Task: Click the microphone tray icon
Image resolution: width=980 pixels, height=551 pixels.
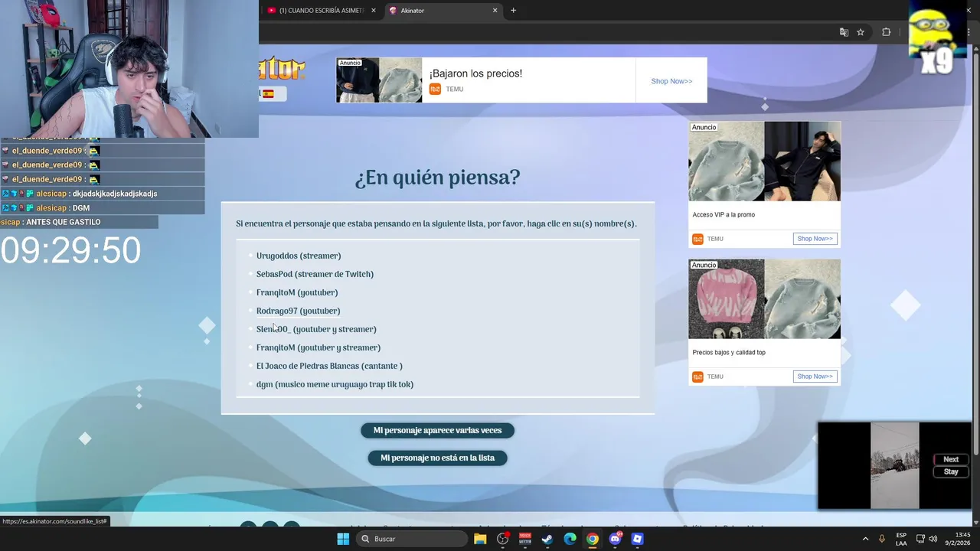Action: click(882, 539)
